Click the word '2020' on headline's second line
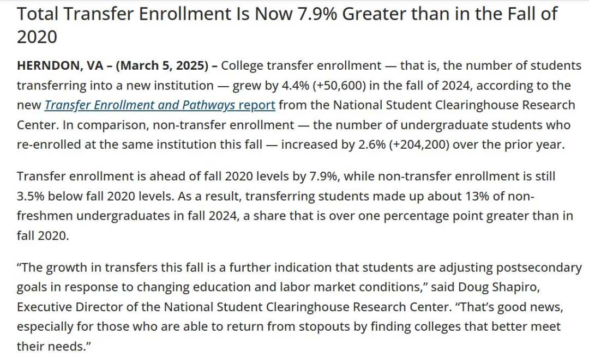This screenshot has height=364, width=589. click(x=37, y=37)
